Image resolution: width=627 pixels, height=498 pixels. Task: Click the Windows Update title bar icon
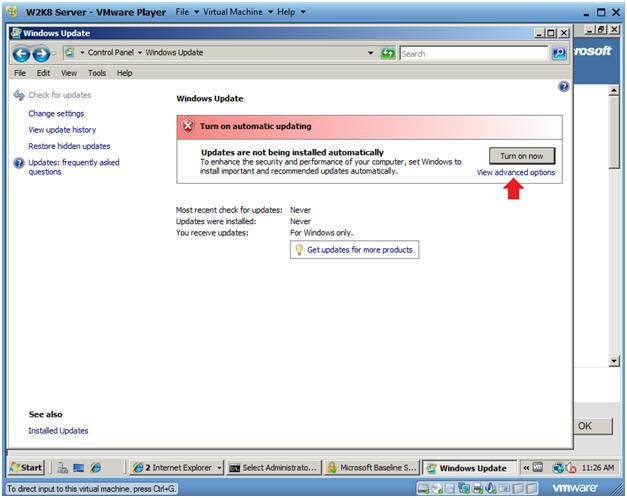coord(16,33)
